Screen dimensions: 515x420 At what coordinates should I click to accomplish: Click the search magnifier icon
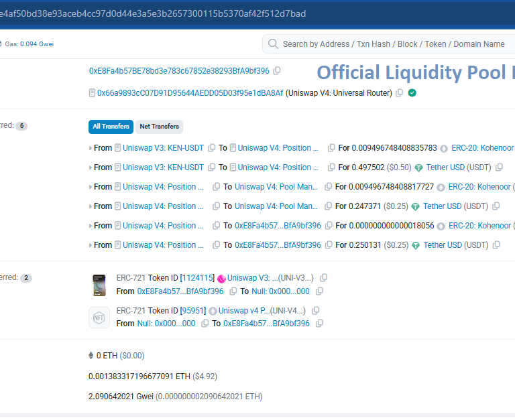(273, 44)
